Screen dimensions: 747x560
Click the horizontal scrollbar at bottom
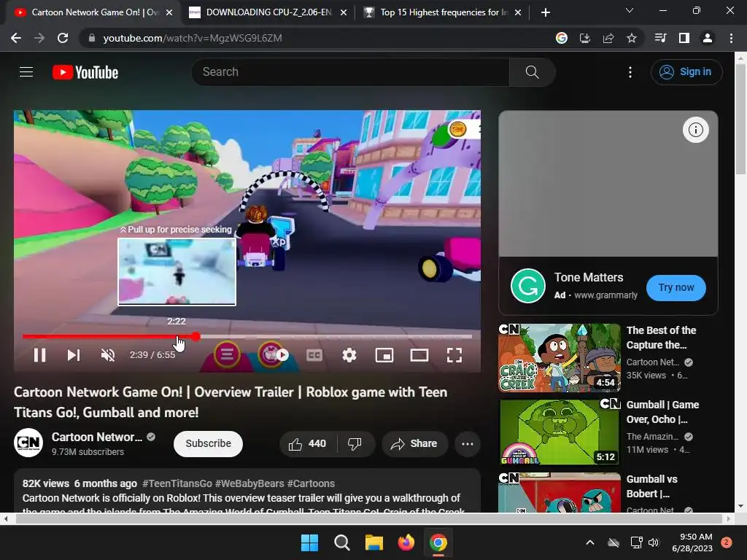point(368,518)
